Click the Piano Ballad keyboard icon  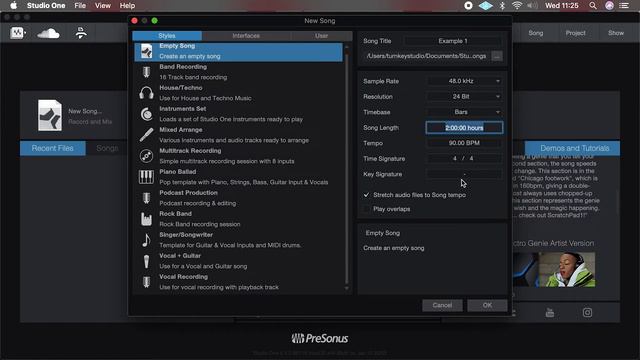pyautogui.click(x=146, y=177)
